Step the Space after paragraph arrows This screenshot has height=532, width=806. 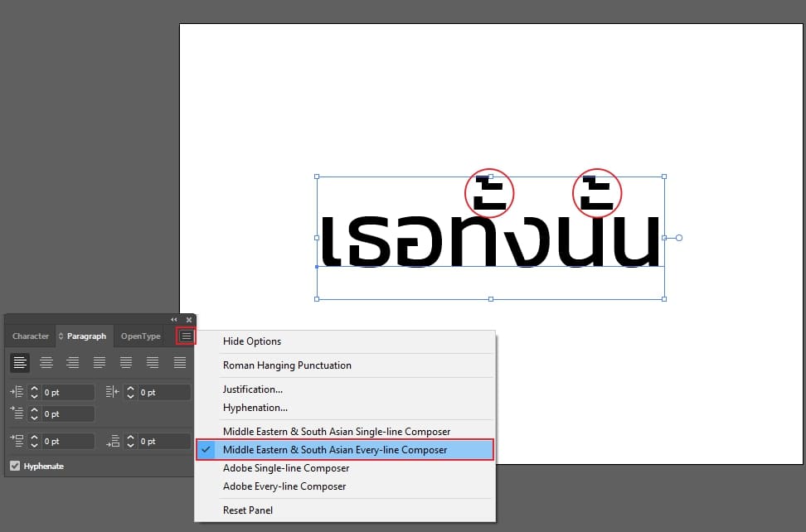click(x=130, y=441)
